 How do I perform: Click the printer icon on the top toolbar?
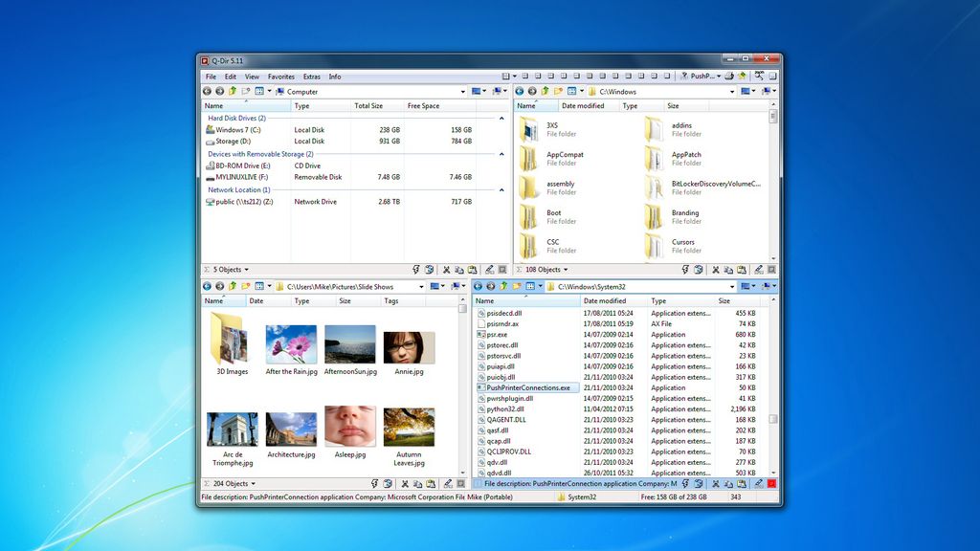click(x=729, y=76)
